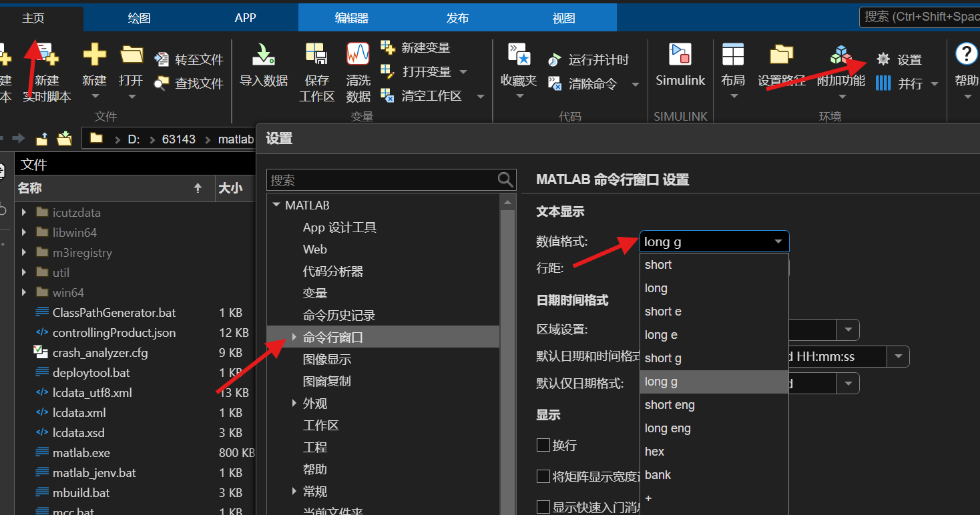Viewport: 980px width, 515px height.
Task: Click the 新建 (New) plus icon
Action: (x=94, y=54)
